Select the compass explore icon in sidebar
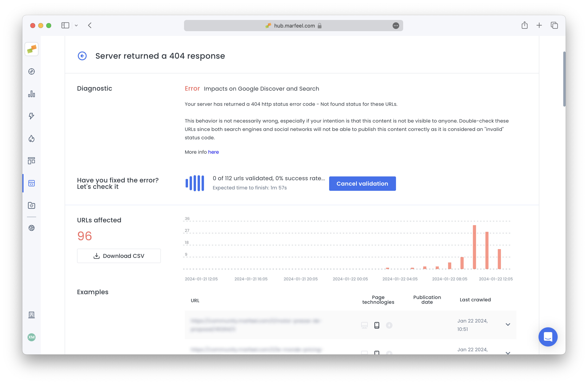This screenshot has height=384, width=588. click(31, 71)
